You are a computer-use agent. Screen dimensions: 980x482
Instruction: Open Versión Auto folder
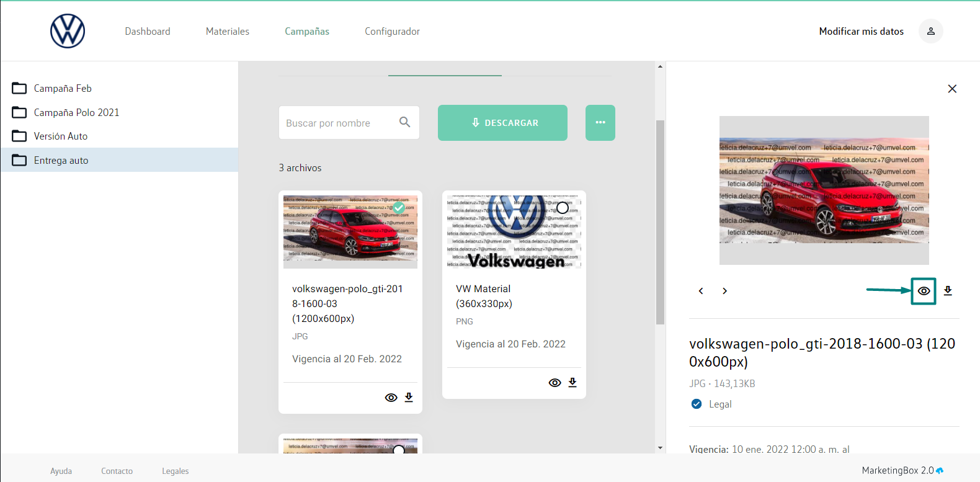click(119, 136)
